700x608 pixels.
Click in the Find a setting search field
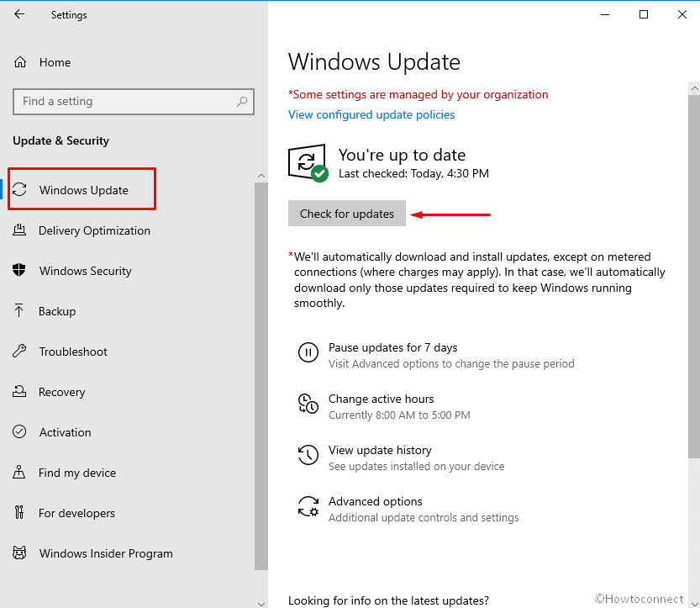(x=134, y=102)
